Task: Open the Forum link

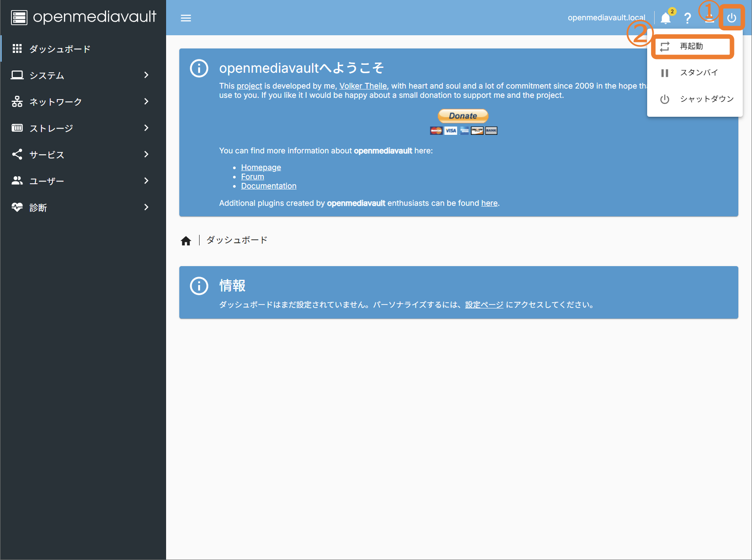Action: [x=252, y=177]
